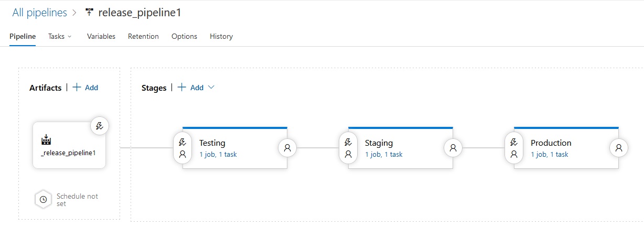644x238 pixels.
Task: Click the schedule clock icon
Action: [x=44, y=199]
